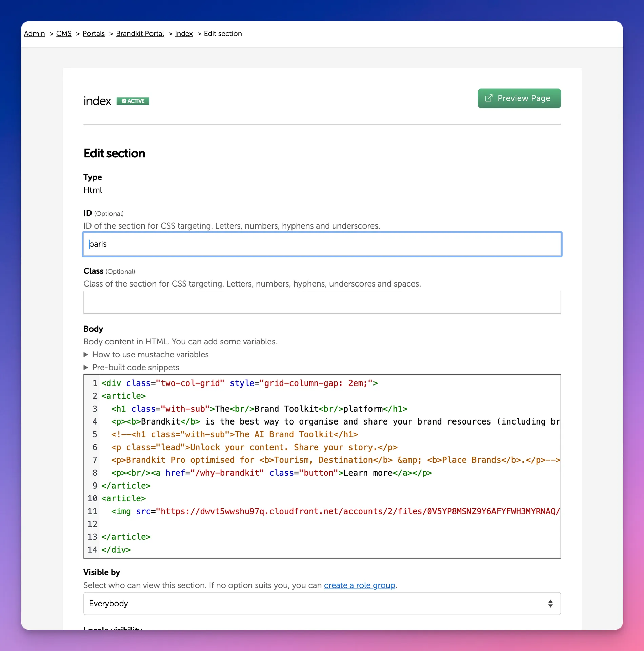Open Brandkit Portal breadcrumb link
Screen dimensions: 644x651
click(x=140, y=34)
